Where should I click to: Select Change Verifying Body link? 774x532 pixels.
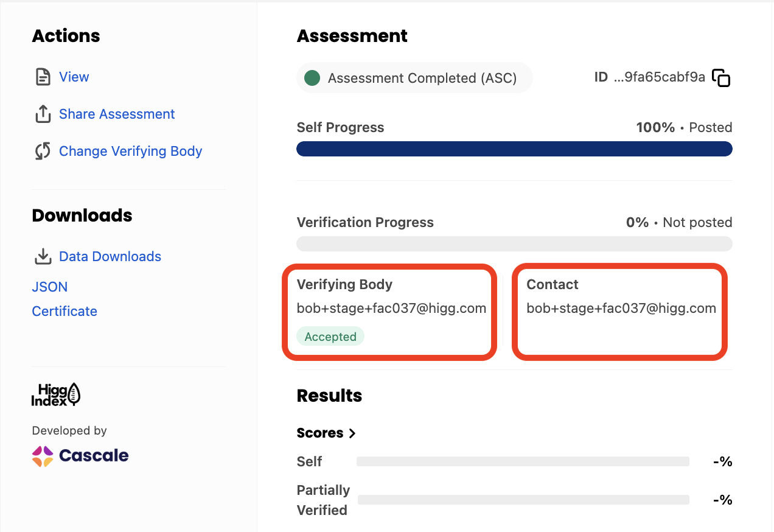tap(131, 152)
